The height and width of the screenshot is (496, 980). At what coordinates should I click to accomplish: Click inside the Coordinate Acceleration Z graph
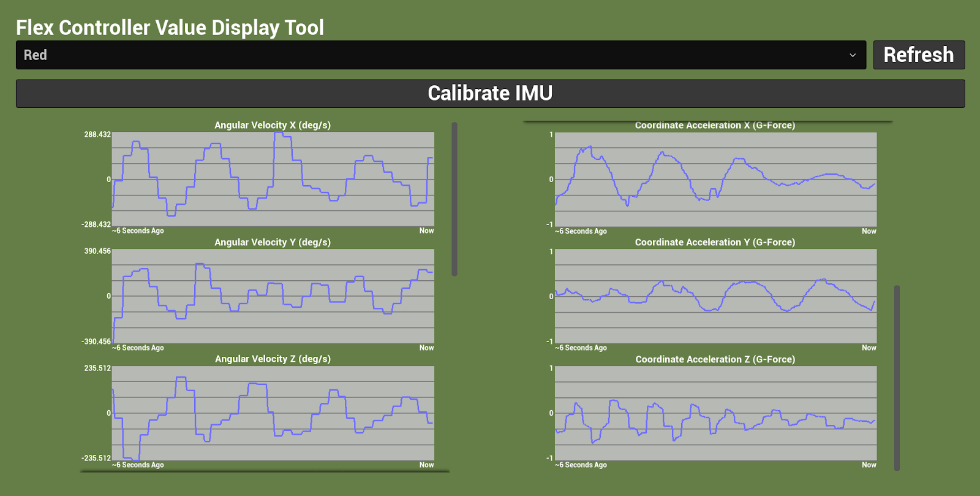pos(715,413)
